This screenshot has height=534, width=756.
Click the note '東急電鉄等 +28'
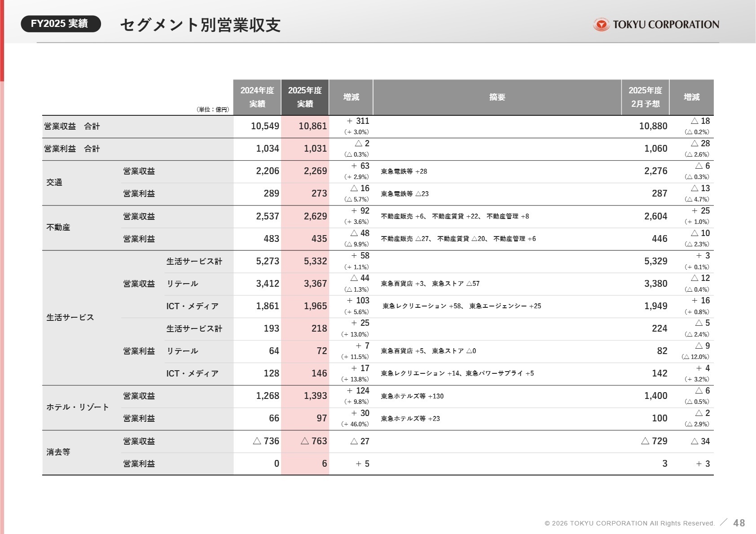(x=404, y=171)
